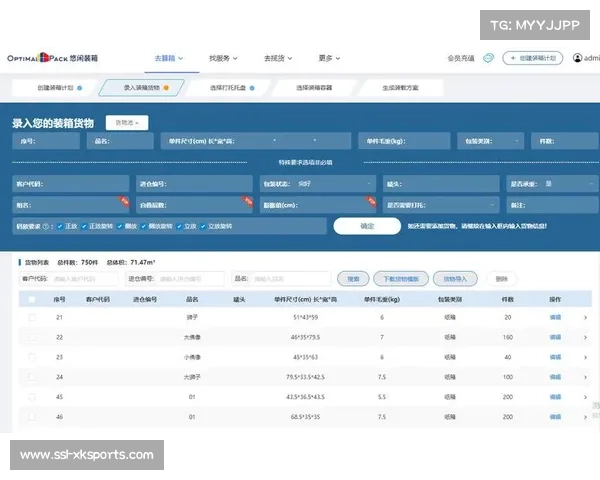This screenshot has width=600, height=480.
Task: Click the right arrow on row 21
Action: pyautogui.click(x=585, y=317)
